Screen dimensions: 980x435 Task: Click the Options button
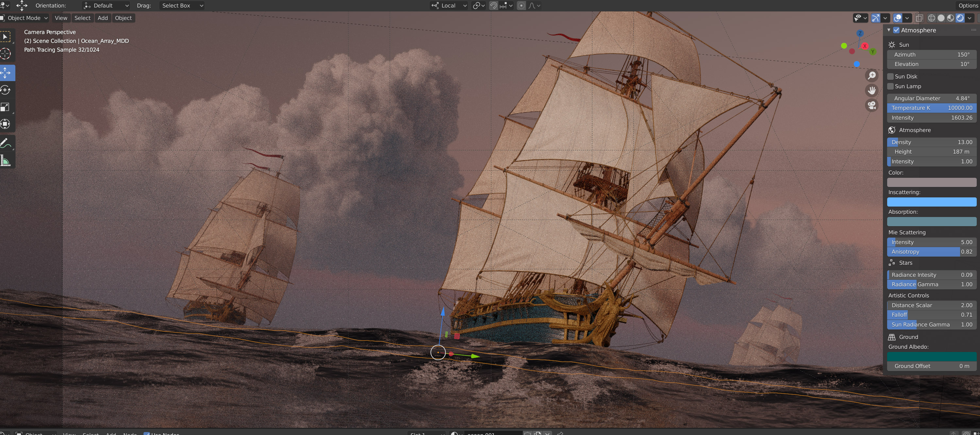point(968,6)
